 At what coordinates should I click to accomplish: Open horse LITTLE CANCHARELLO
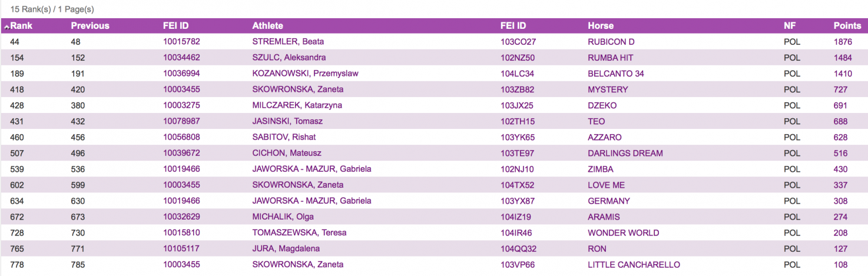click(x=634, y=264)
